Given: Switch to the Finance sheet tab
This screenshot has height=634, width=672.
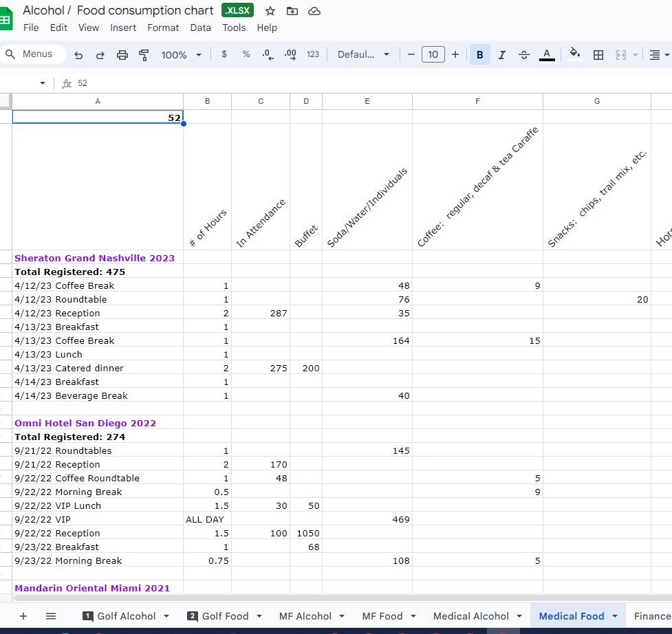Looking at the screenshot, I should (652, 616).
